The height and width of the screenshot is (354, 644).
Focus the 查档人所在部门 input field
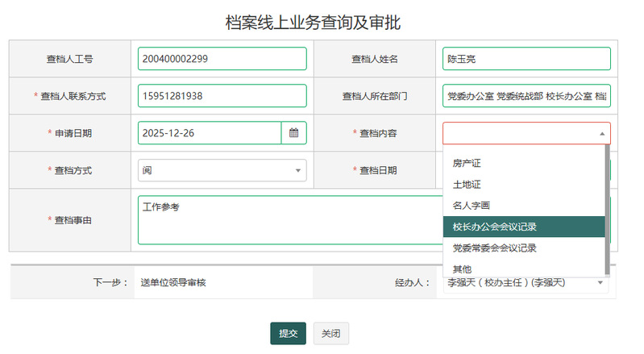(x=526, y=96)
